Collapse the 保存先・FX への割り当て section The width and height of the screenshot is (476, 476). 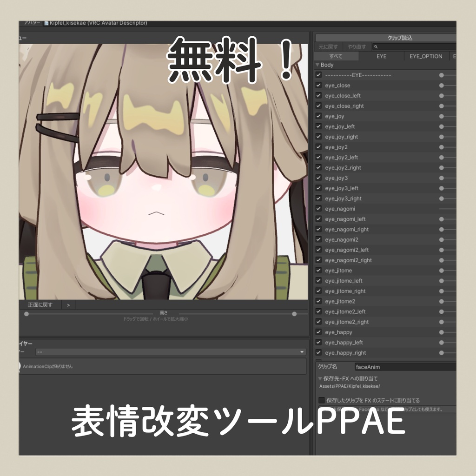(320, 378)
